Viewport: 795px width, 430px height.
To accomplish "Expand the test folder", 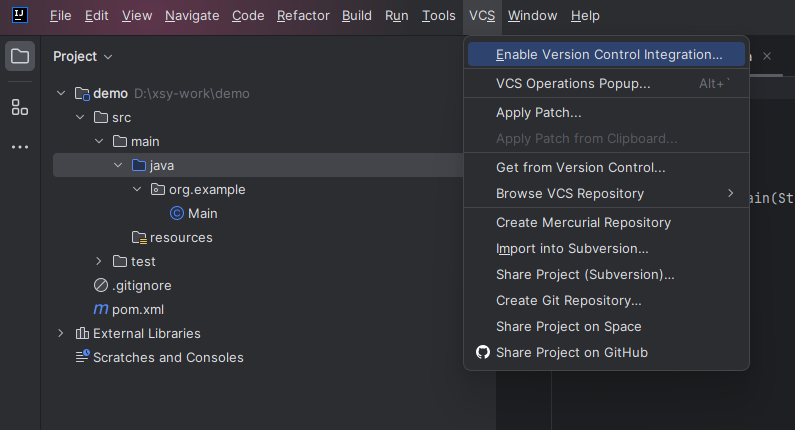I will tap(99, 261).
